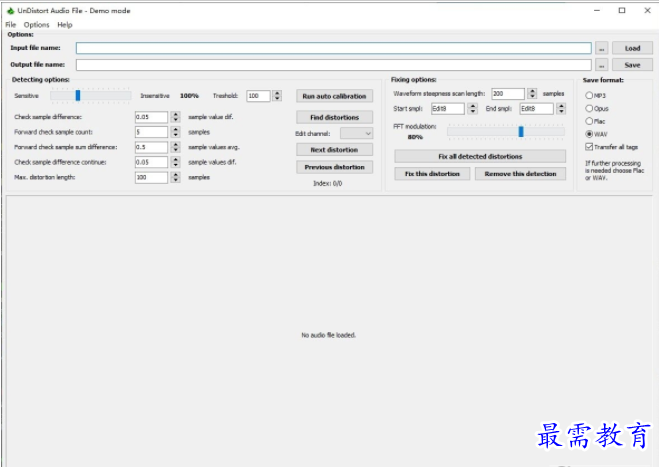The height and width of the screenshot is (467, 659).
Task: Click the 'Index: 0/0' text
Action: (327, 183)
